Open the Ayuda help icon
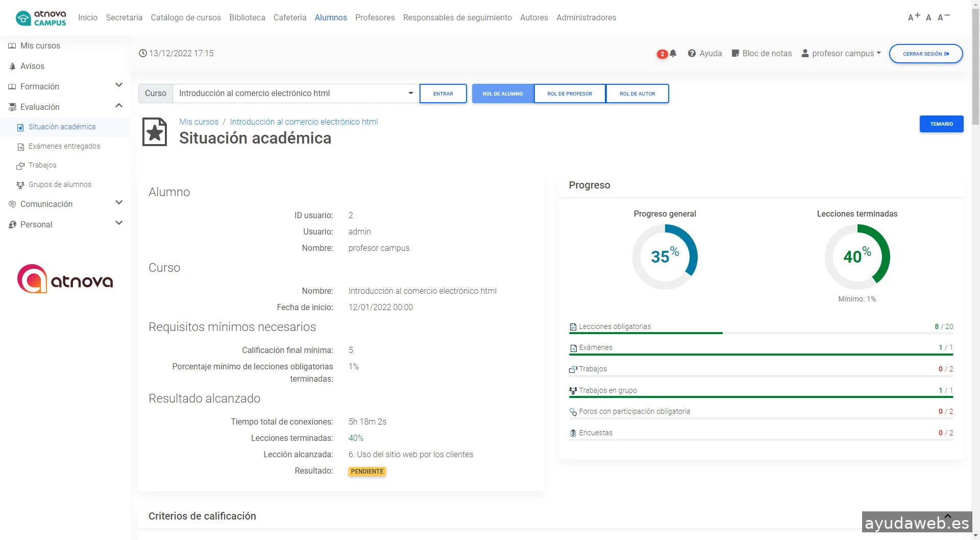The width and height of the screenshot is (980, 540). (692, 53)
